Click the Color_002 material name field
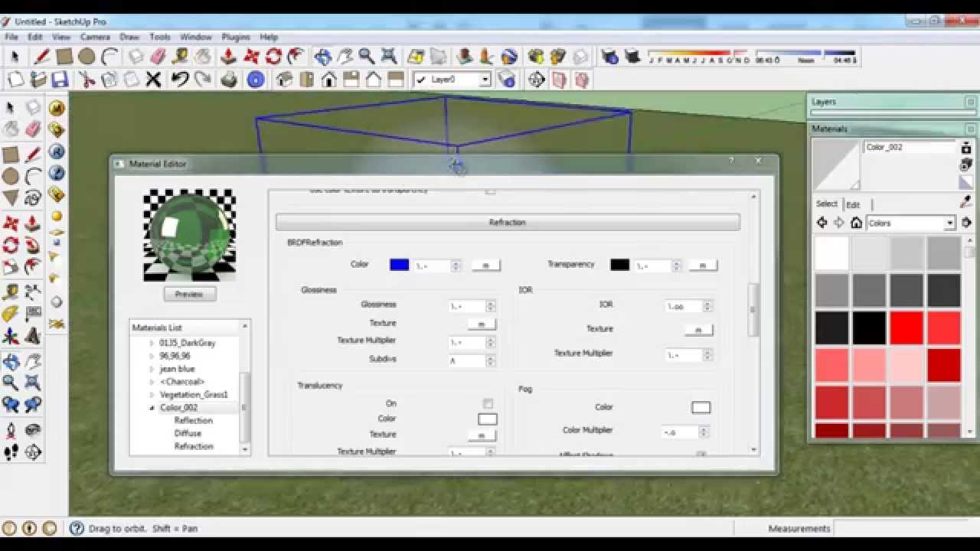This screenshot has height=551, width=980. point(910,147)
